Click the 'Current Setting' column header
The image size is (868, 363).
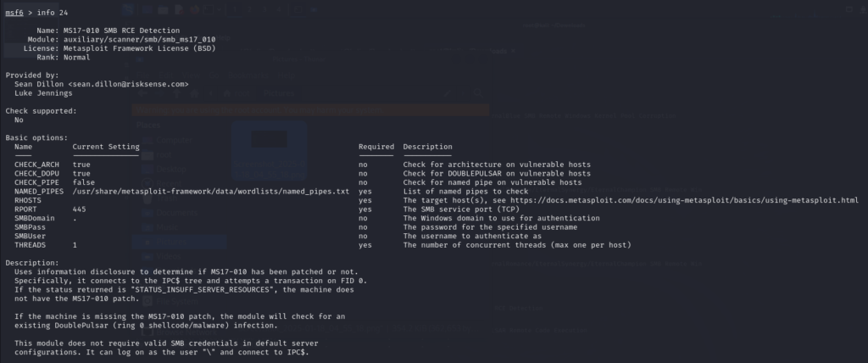click(x=106, y=147)
